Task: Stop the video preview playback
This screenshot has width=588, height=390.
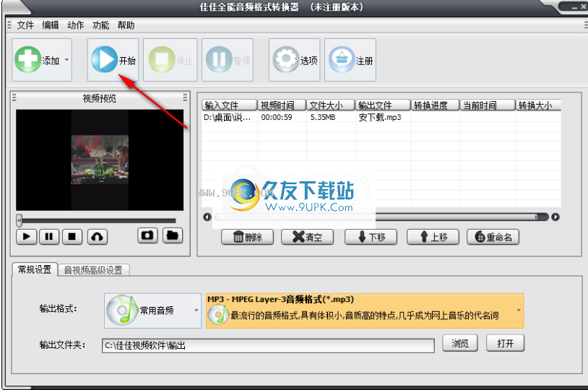Action: [x=72, y=237]
